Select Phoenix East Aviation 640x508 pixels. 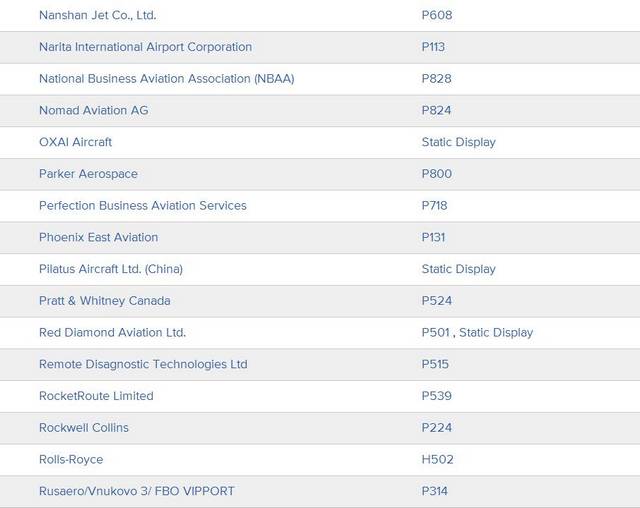tap(98, 237)
